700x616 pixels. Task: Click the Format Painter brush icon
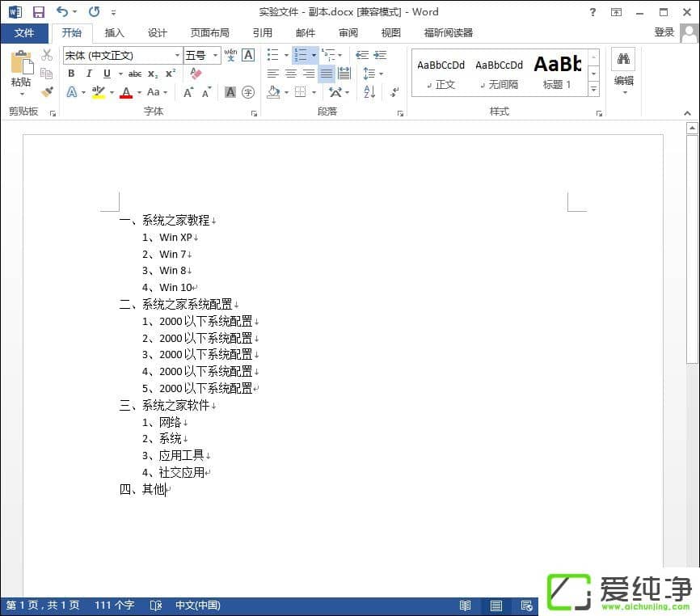[47, 91]
